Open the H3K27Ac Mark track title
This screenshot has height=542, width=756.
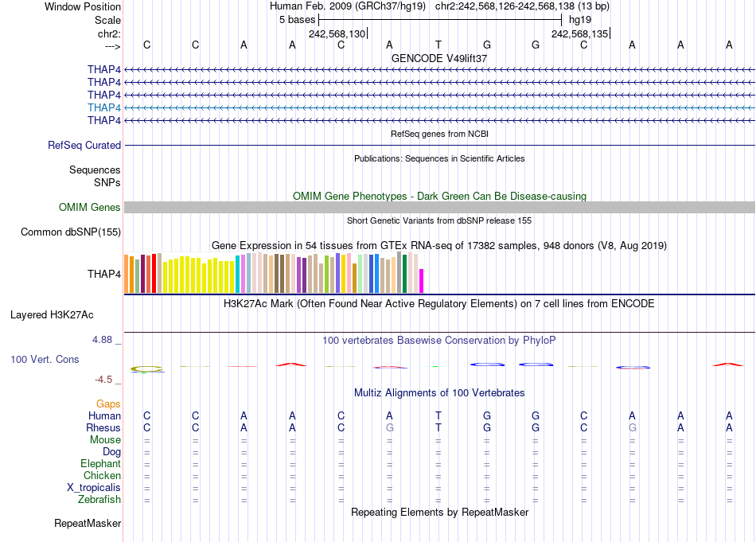[439, 304]
